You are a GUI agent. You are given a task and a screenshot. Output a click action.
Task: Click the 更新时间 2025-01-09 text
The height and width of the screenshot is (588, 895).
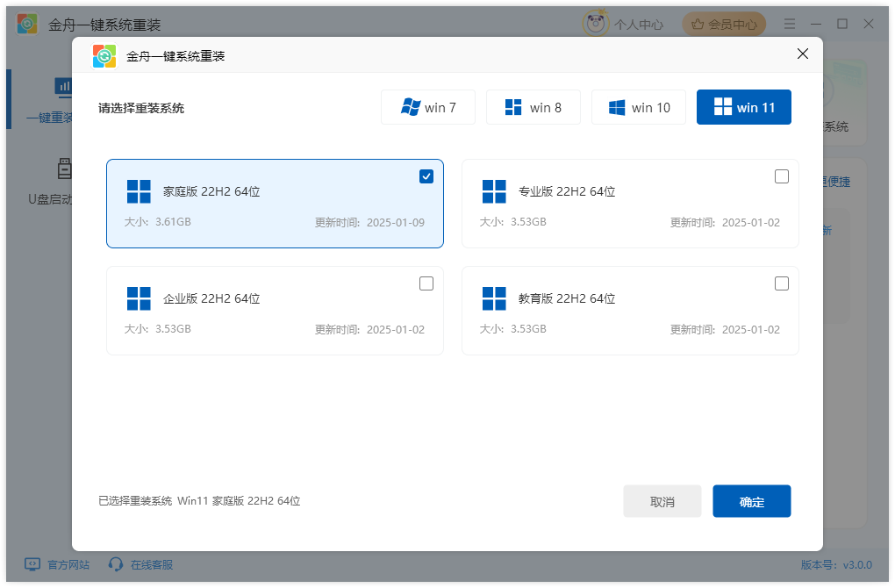coord(370,222)
